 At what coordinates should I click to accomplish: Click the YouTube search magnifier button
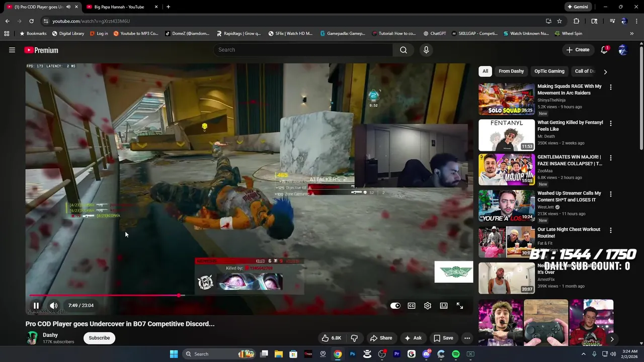coord(404,50)
